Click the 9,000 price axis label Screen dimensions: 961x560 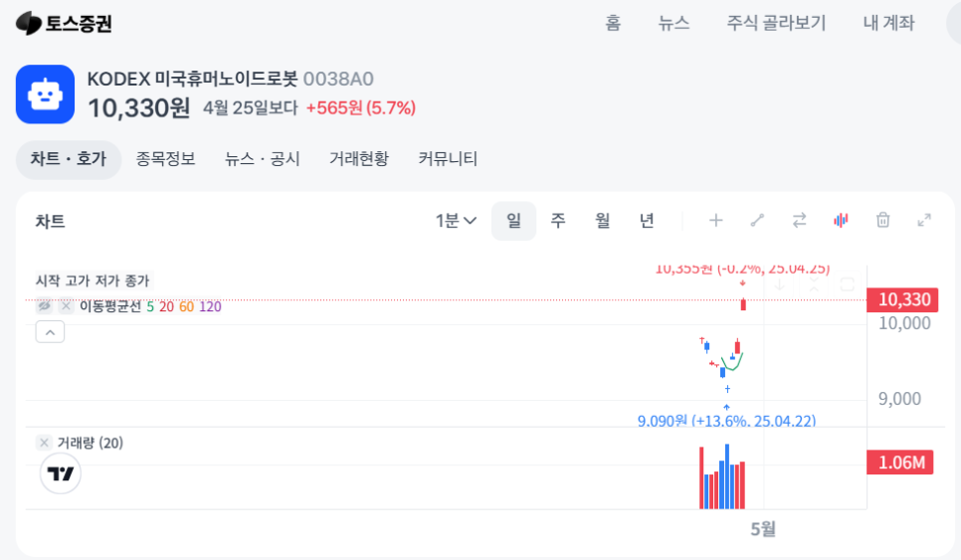tap(899, 399)
